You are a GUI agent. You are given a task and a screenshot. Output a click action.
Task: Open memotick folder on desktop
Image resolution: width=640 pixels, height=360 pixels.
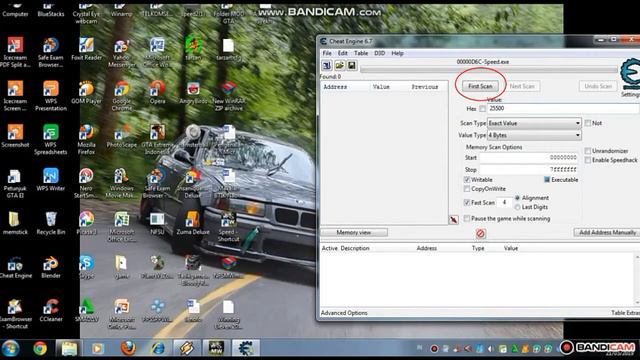15,224
